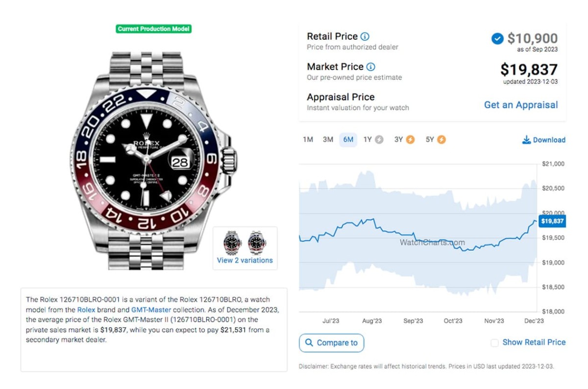Click the Get an Appraisal link

click(x=521, y=105)
